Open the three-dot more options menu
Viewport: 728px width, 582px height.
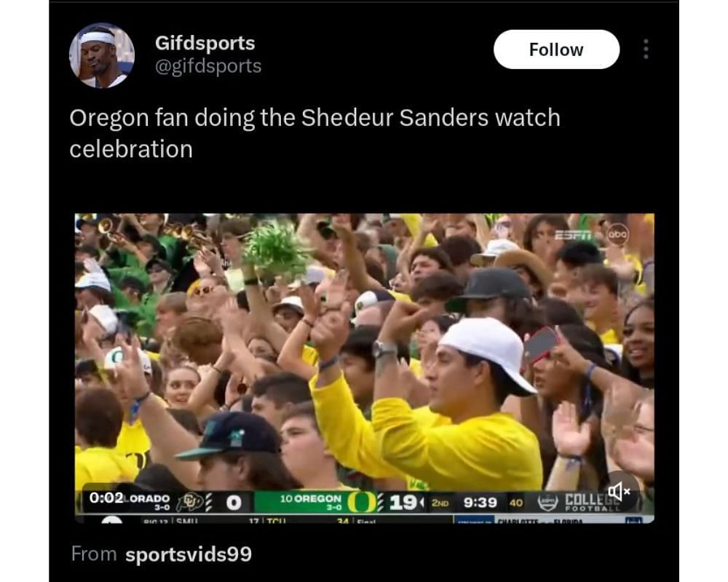(x=646, y=49)
